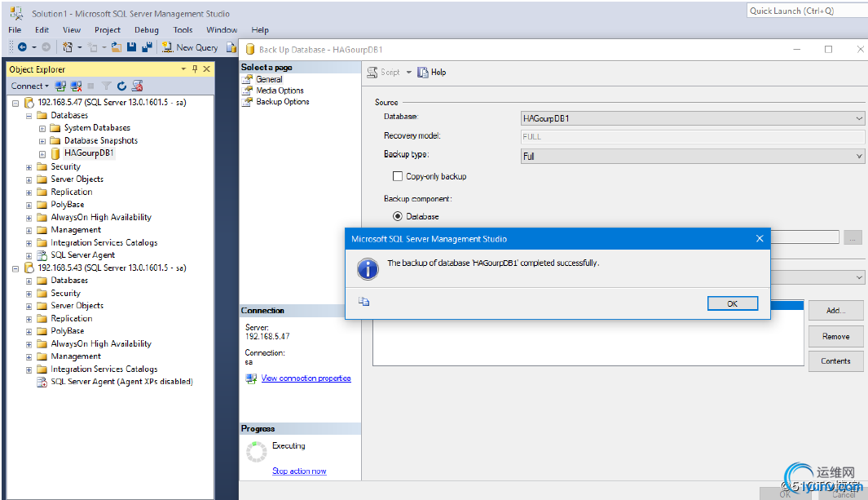Open the Edit menu

[42, 30]
